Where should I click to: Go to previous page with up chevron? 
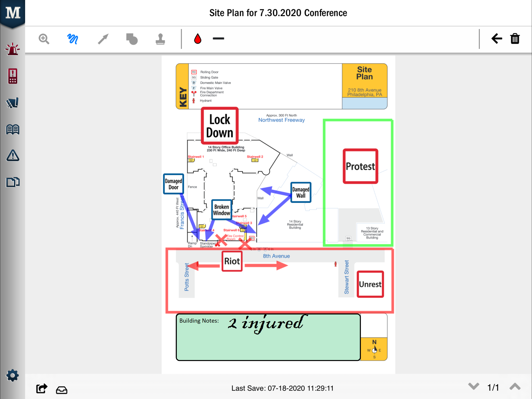point(515,387)
